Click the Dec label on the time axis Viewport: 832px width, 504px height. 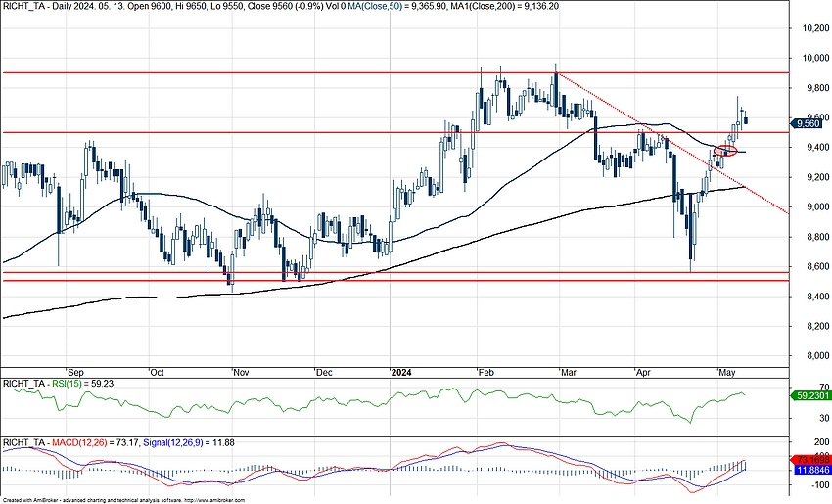tap(324, 373)
